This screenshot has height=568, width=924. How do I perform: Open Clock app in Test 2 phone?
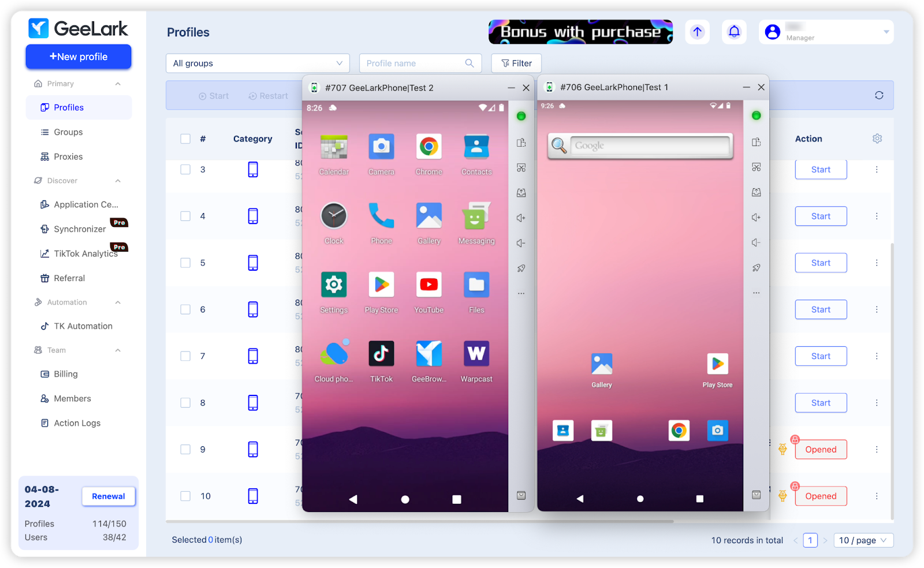click(334, 216)
